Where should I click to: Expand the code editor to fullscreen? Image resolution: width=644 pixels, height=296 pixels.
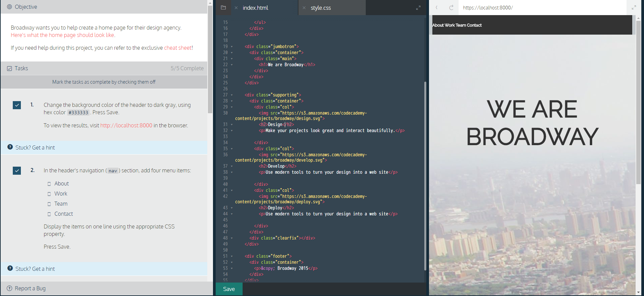(418, 8)
